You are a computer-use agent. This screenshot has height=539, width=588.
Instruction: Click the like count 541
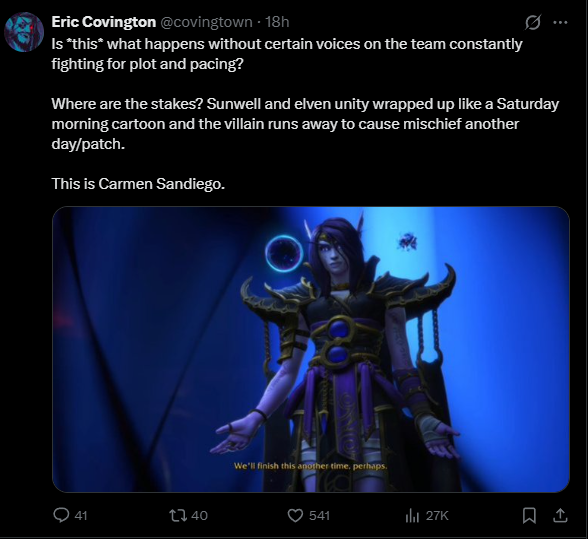[319, 516]
